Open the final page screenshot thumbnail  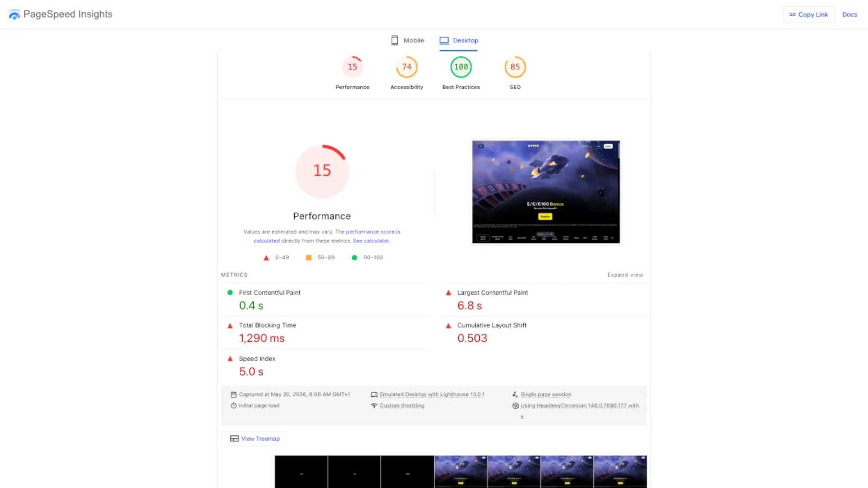tap(546, 192)
